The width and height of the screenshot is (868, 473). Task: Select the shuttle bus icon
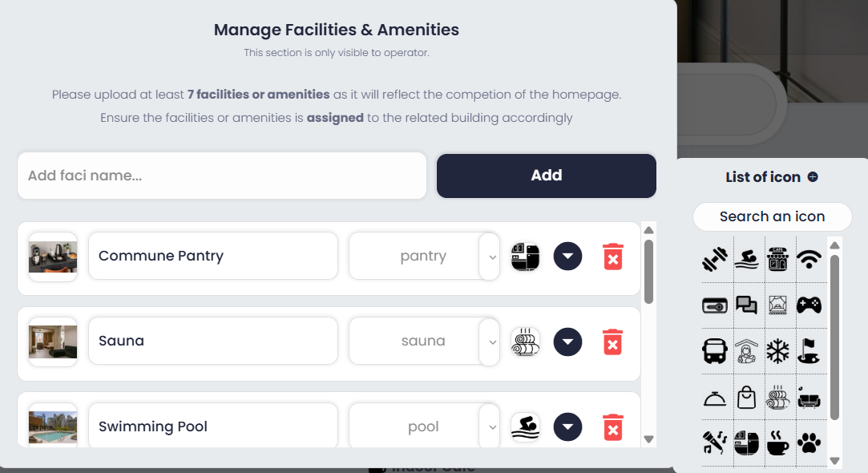click(x=716, y=350)
